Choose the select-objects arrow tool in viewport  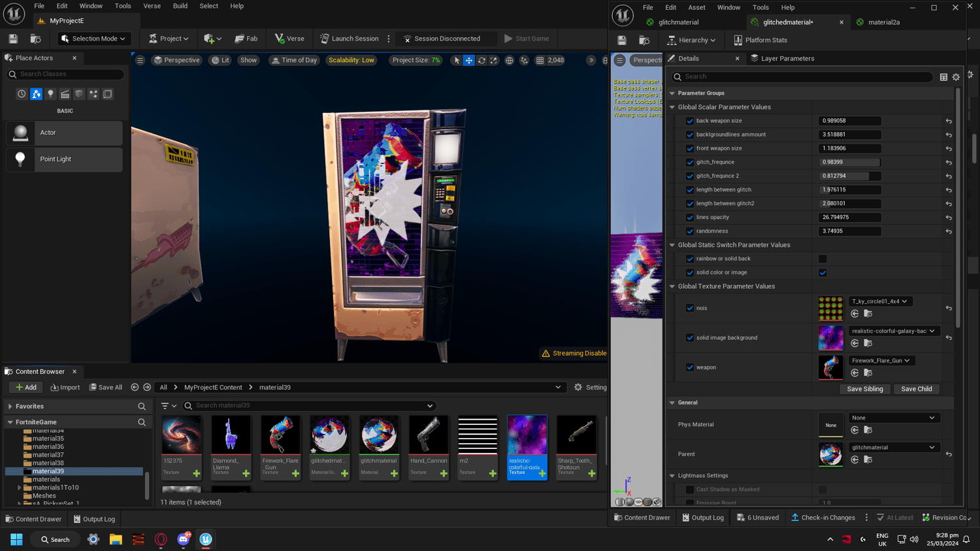pyautogui.click(x=457, y=60)
